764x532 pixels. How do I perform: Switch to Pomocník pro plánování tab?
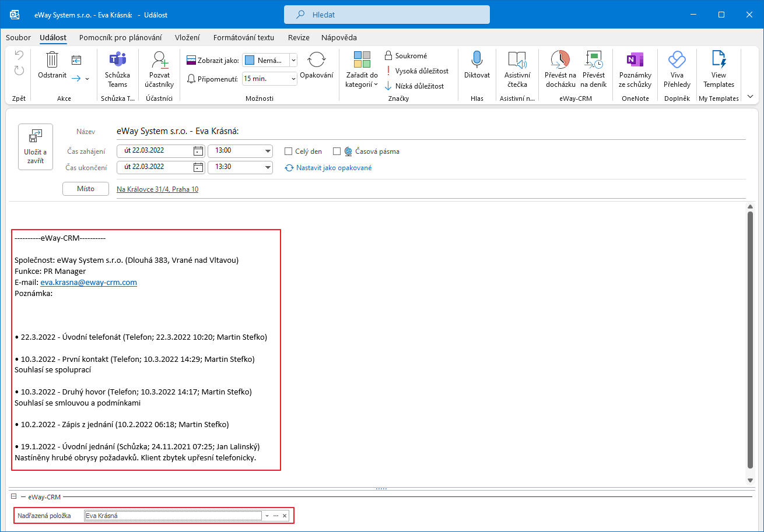121,37
